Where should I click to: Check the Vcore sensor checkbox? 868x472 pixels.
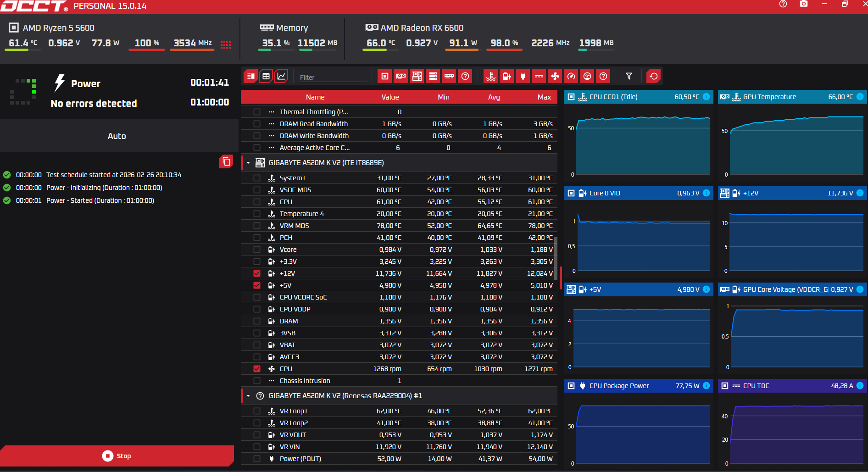click(x=257, y=250)
